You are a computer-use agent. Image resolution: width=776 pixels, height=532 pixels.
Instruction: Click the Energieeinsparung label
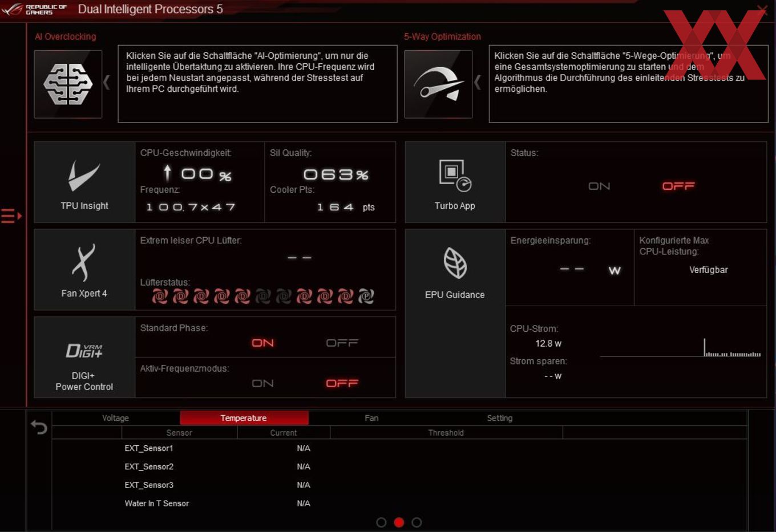[550, 241]
